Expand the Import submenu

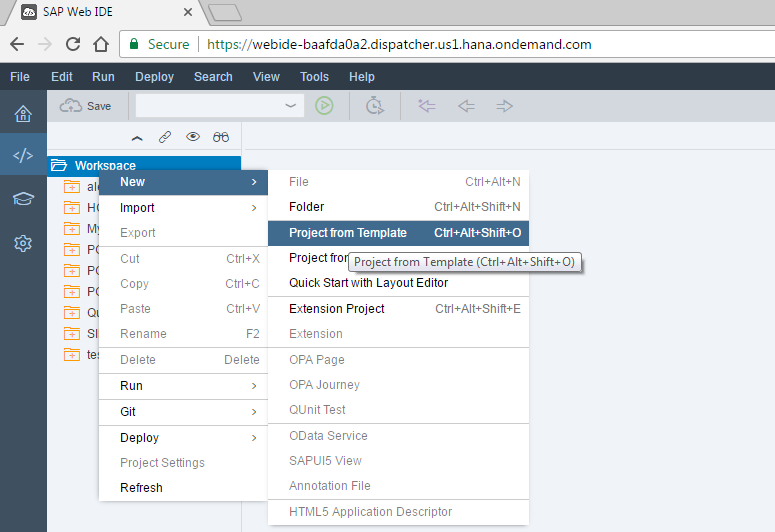[x=183, y=208]
